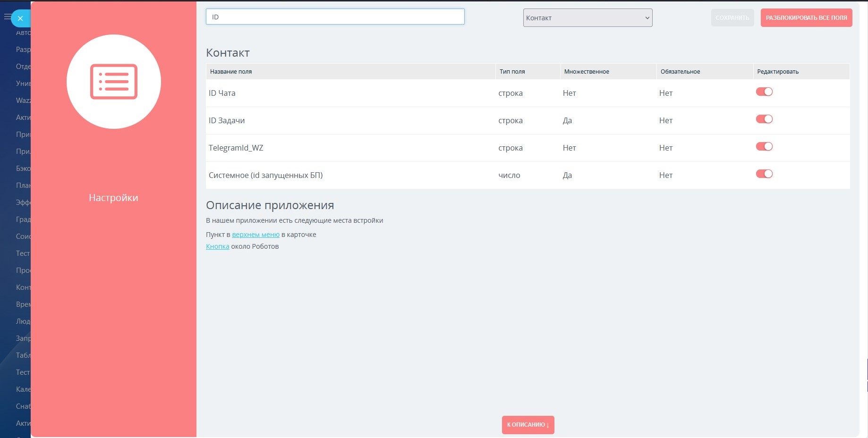Image resolution: width=868 pixels, height=438 pixels.
Task: Toggle edit switch for ID Задачи
Action: point(764,119)
